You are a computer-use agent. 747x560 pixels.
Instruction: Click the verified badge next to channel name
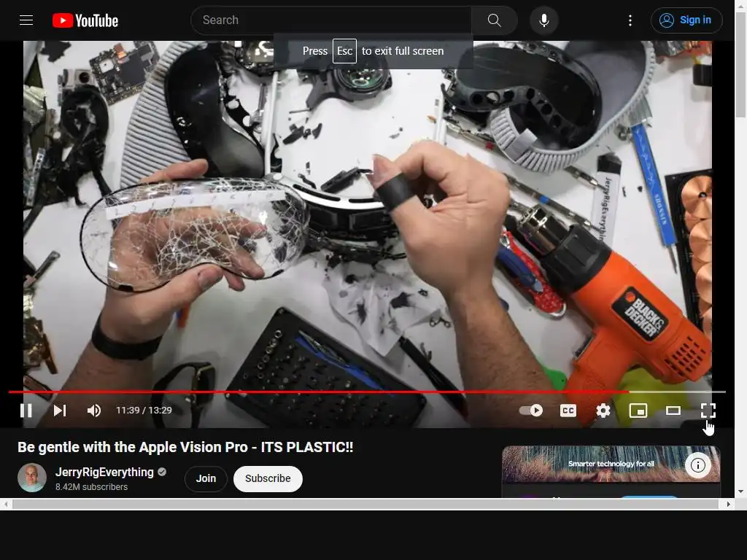(162, 472)
